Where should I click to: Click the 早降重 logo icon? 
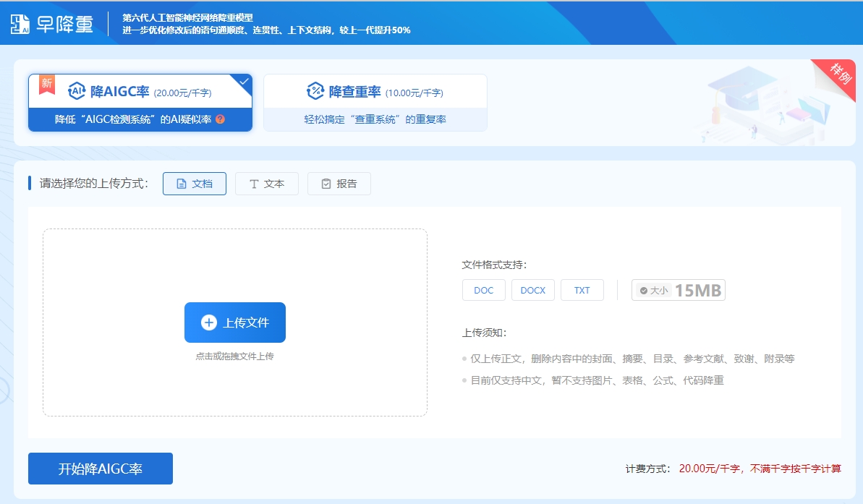tap(20, 24)
